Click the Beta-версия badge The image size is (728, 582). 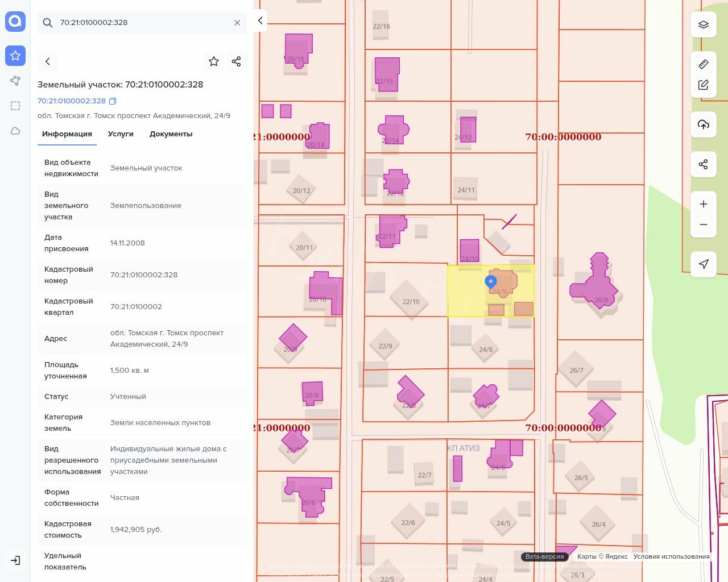coord(544,557)
